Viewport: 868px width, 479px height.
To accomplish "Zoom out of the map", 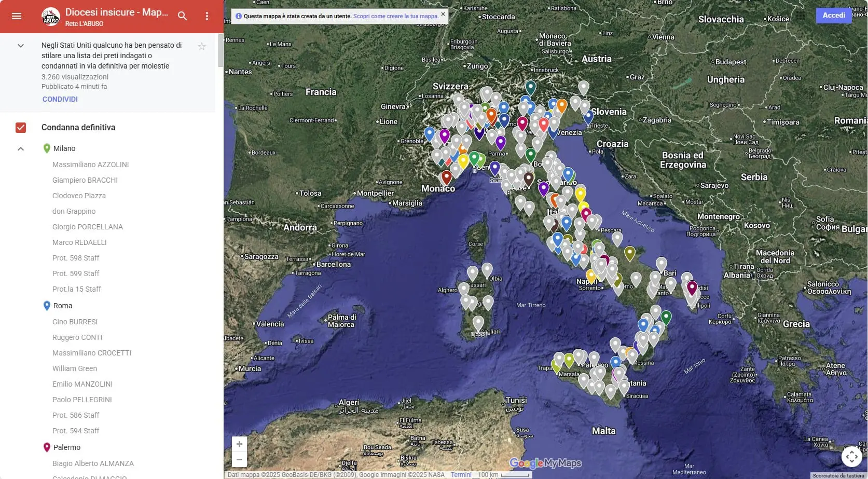I will click(x=239, y=459).
